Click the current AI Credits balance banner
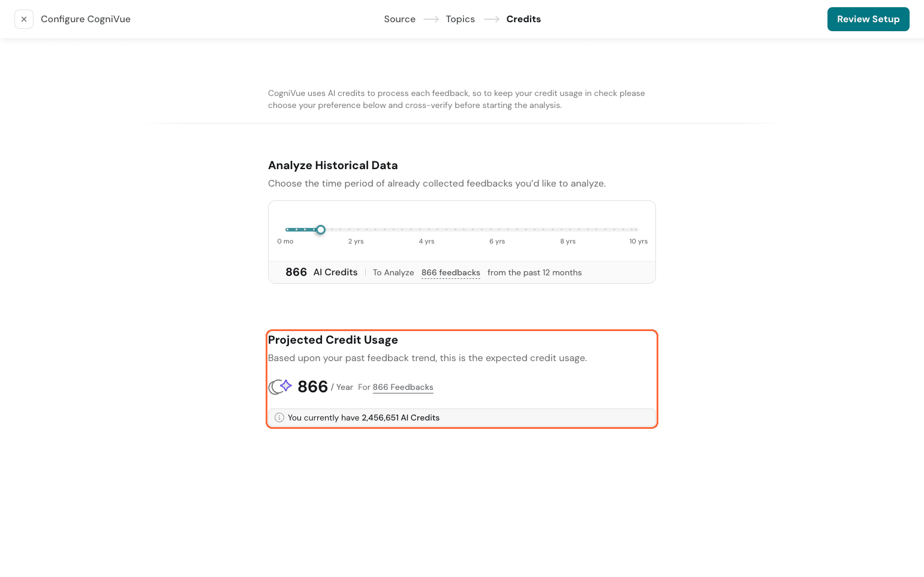Screen dimensions: 924x577 (x=461, y=417)
